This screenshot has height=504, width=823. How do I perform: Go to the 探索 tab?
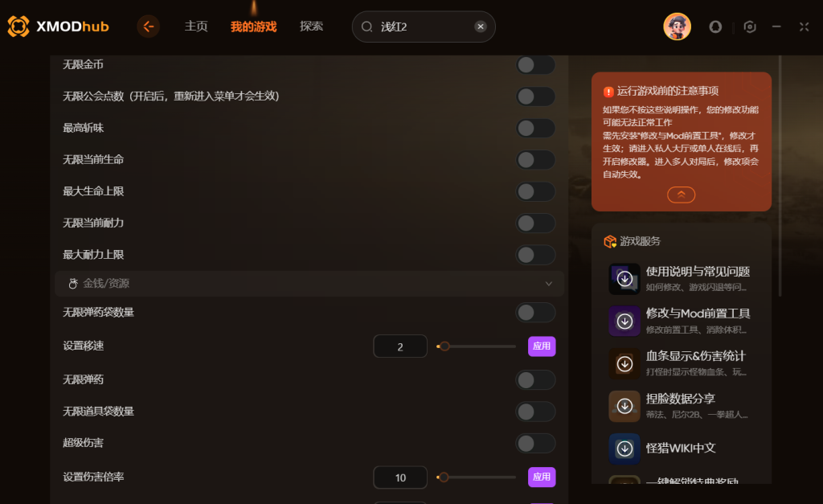tap(311, 27)
